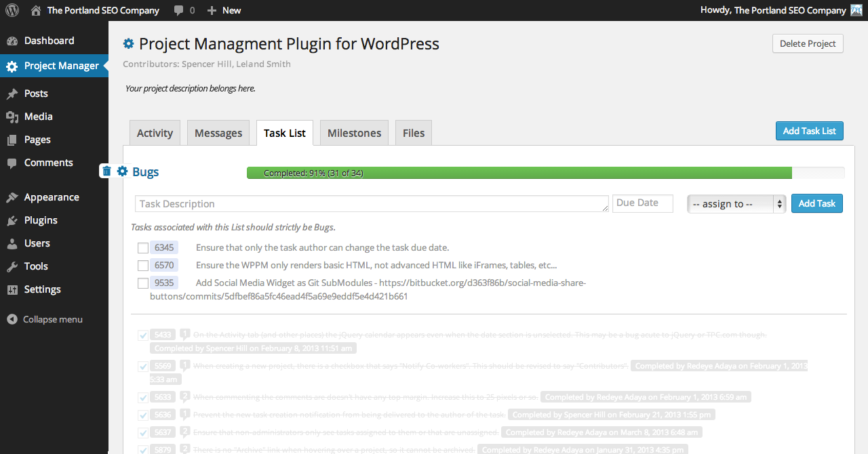The width and height of the screenshot is (868, 454).
Task: Collapse the sidebar menu
Action: [x=45, y=319]
